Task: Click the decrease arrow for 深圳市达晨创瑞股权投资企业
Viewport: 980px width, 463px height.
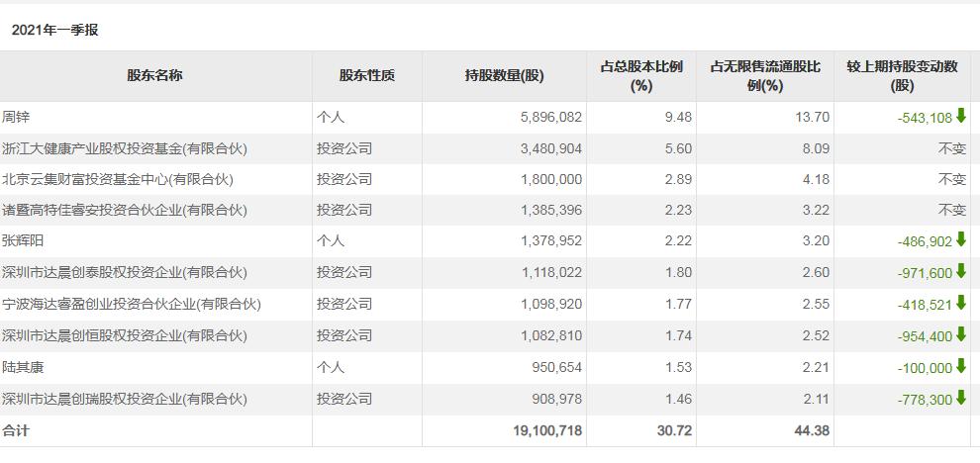Action: 960,399
